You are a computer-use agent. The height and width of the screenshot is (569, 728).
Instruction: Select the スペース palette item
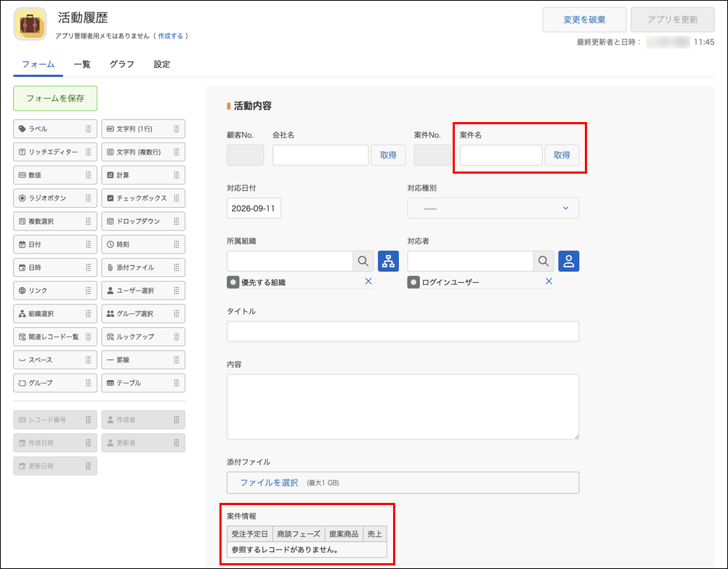[55, 360]
